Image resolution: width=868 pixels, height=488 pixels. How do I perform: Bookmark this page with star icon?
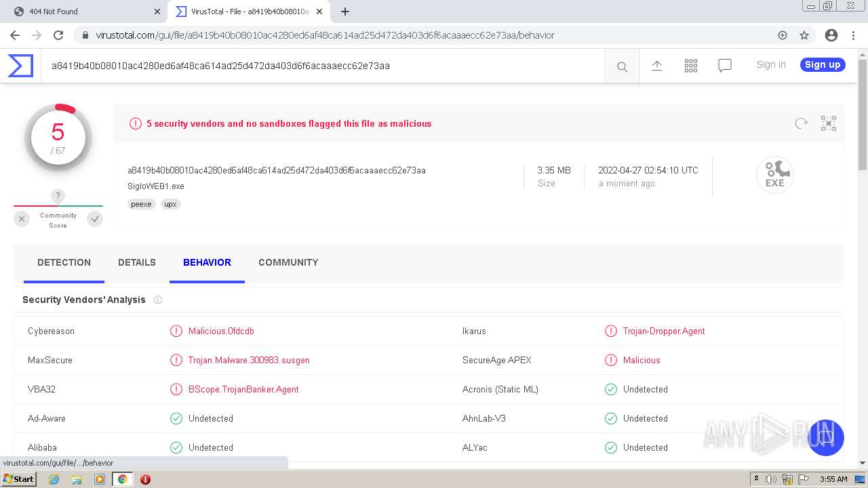coord(804,35)
